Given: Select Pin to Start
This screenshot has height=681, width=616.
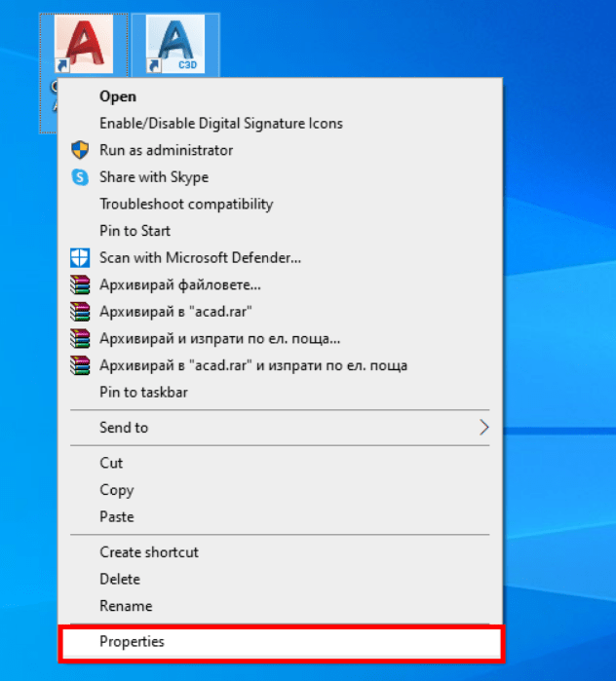Looking at the screenshot, I should click(280, 231).
